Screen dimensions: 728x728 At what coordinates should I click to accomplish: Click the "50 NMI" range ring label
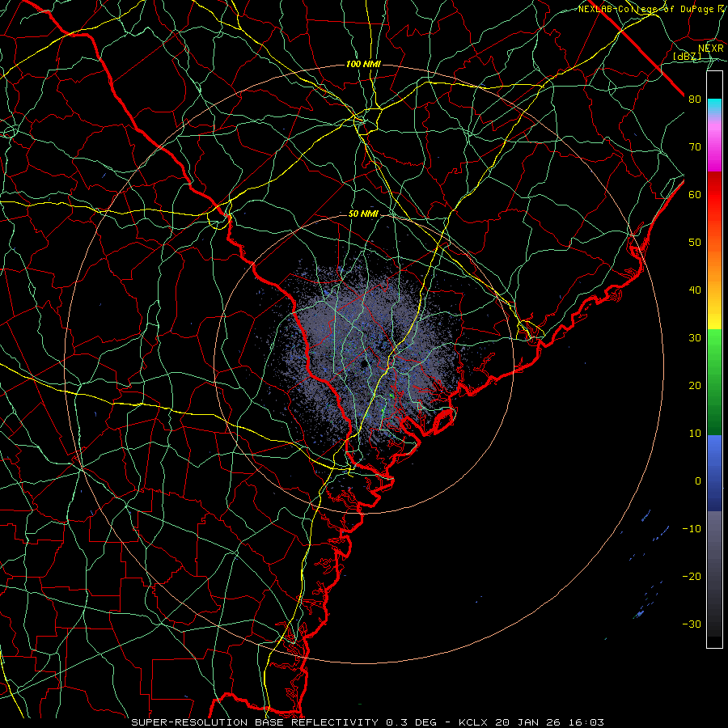coord(363,214)
